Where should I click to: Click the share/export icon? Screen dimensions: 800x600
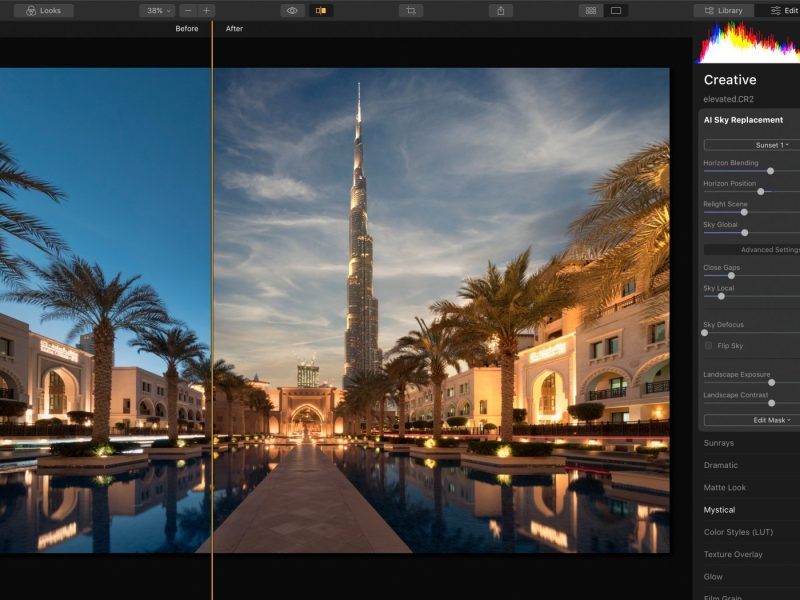501,11
